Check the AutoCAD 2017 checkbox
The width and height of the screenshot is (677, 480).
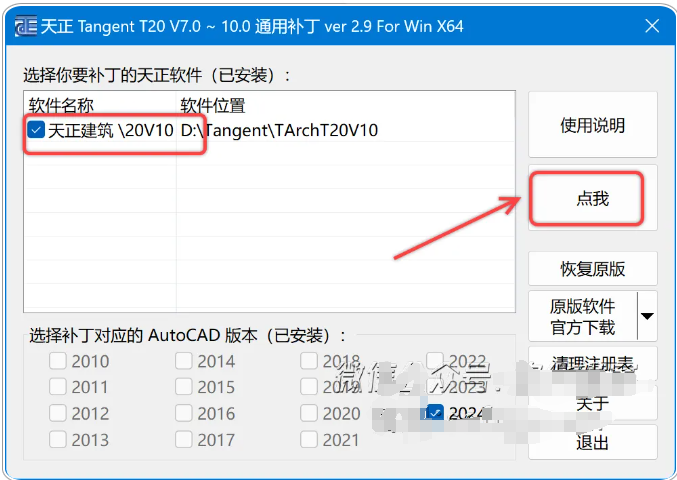[x=183, y=440]
